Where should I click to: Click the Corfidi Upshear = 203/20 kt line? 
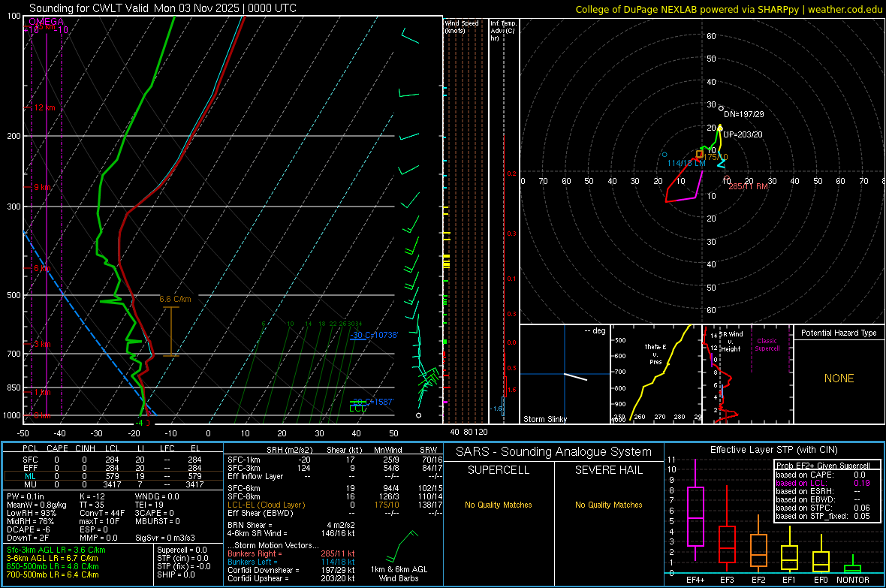click(291, 578)
